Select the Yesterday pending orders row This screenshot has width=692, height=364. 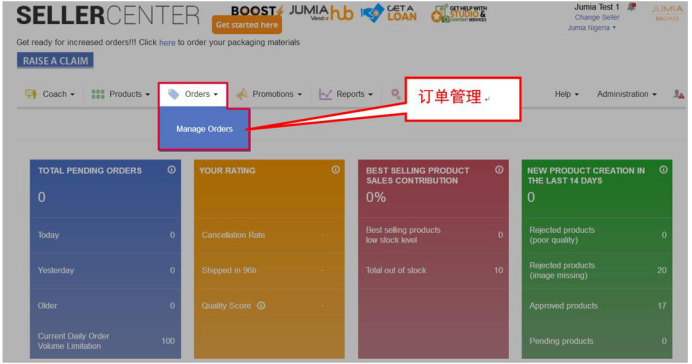105,270
